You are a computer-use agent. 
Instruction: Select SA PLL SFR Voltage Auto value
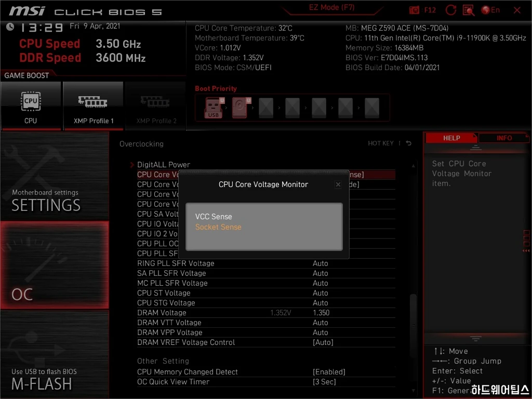click(x=320, y=273)
